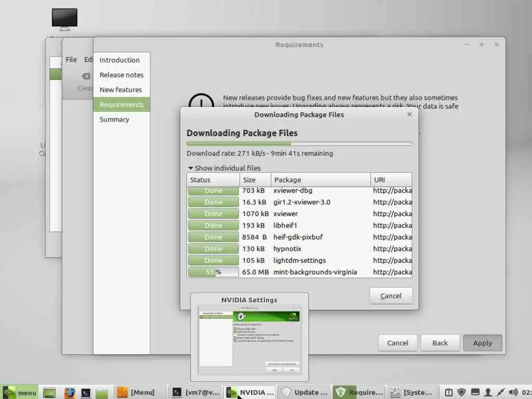Open the Mint menu button
Viewport: 532px width, 399px height.
click(x=19, y=393)
